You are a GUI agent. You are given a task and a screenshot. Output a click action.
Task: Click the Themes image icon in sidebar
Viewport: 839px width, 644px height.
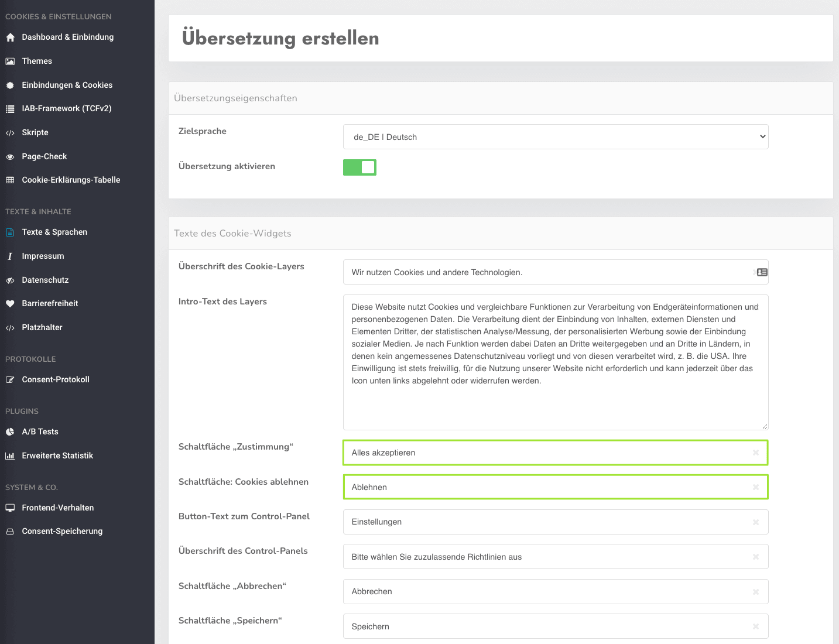(10, 61)
